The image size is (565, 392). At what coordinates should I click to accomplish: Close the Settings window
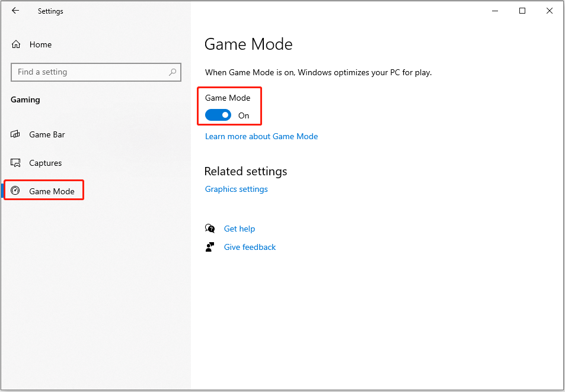(550, 11)
